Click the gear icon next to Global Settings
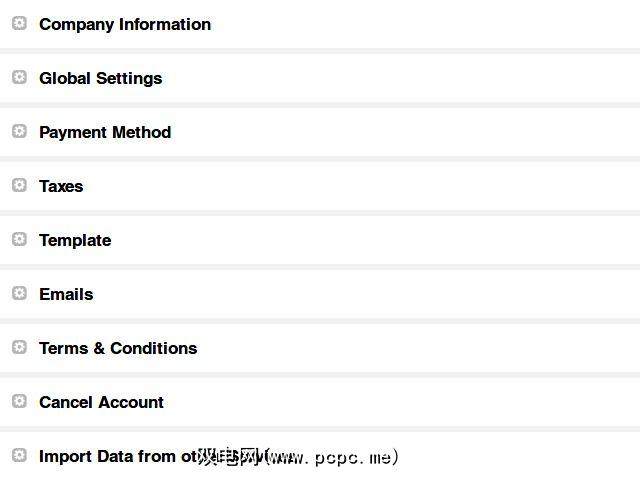 (x=19, y=77)
